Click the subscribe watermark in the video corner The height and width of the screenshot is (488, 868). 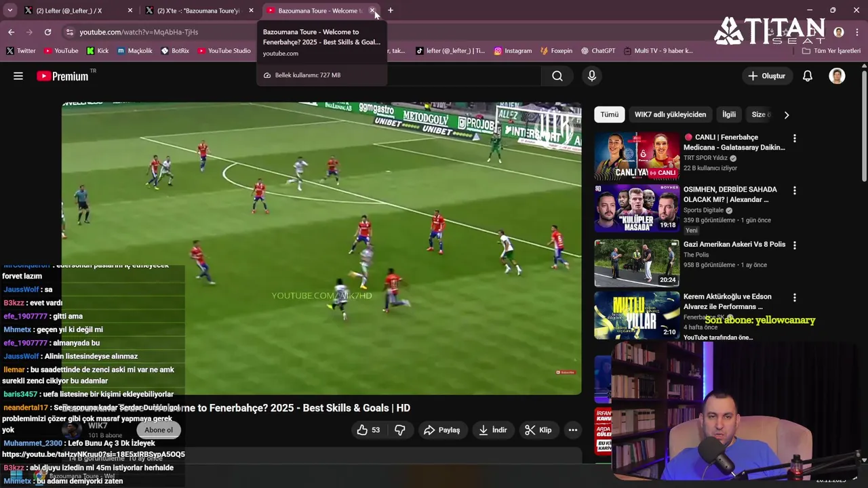(x=566, y=372)
